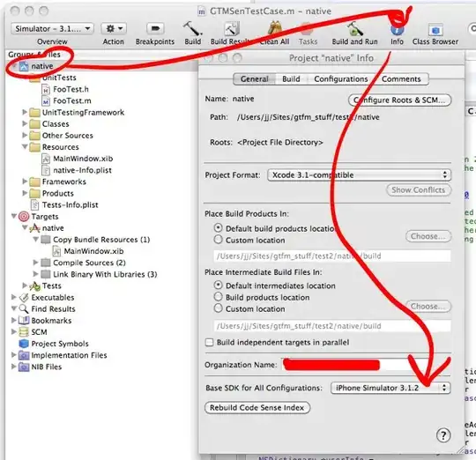Open the Project Format dropdown
Viewport: 476px width, 460px height.
(x=359, y=175)
